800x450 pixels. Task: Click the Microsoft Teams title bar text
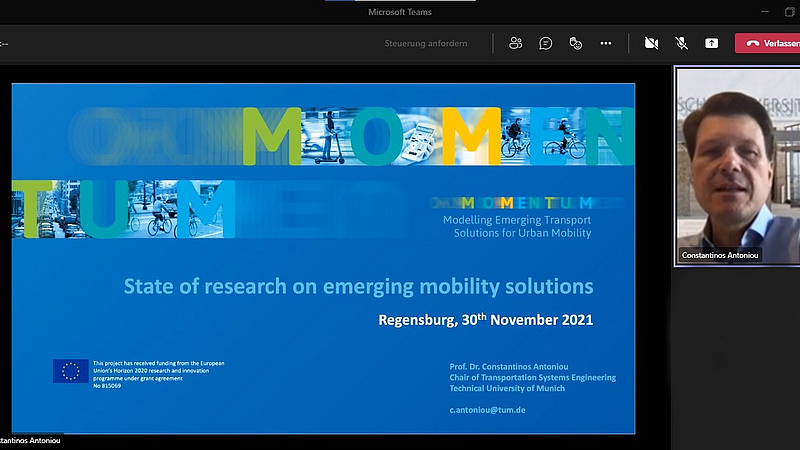tap(401, 11)
